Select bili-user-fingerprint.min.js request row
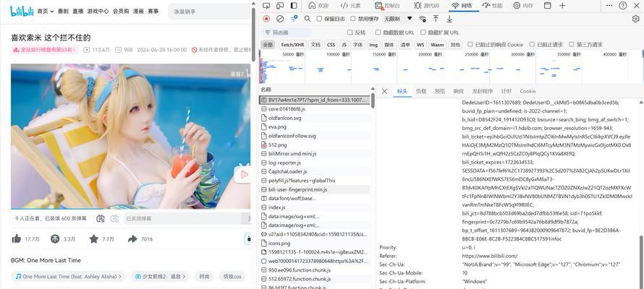644x289 pixels. (x=315, y=189)
